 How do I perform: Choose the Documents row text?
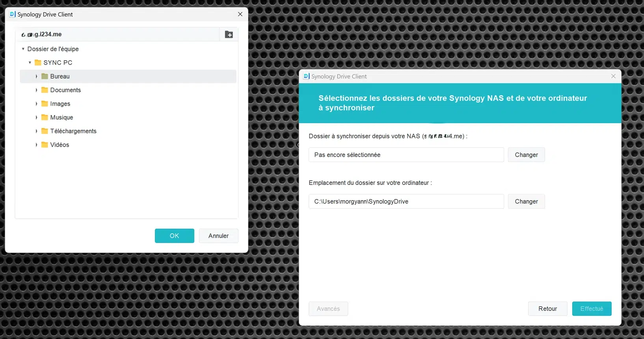click(65, 90)
